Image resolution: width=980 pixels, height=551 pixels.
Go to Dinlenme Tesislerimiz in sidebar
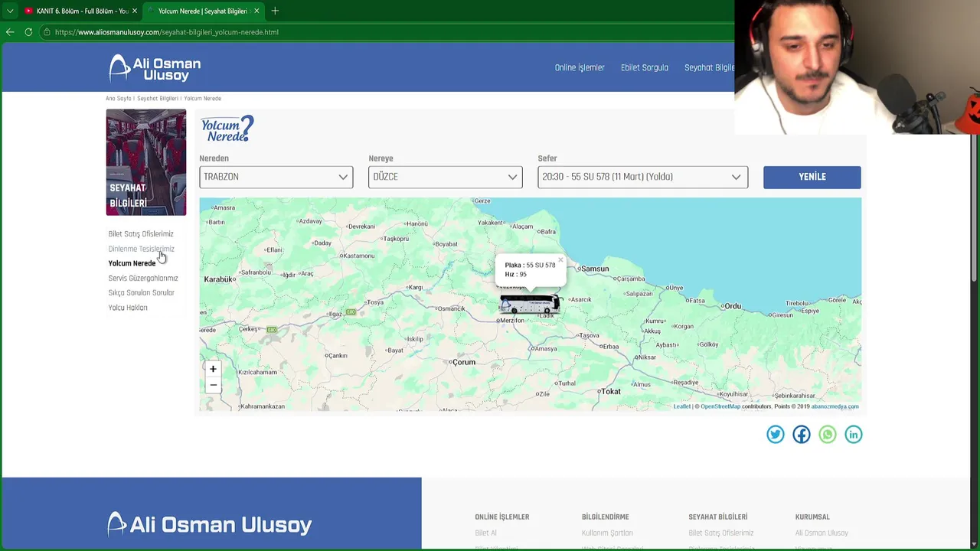[141, 249]
